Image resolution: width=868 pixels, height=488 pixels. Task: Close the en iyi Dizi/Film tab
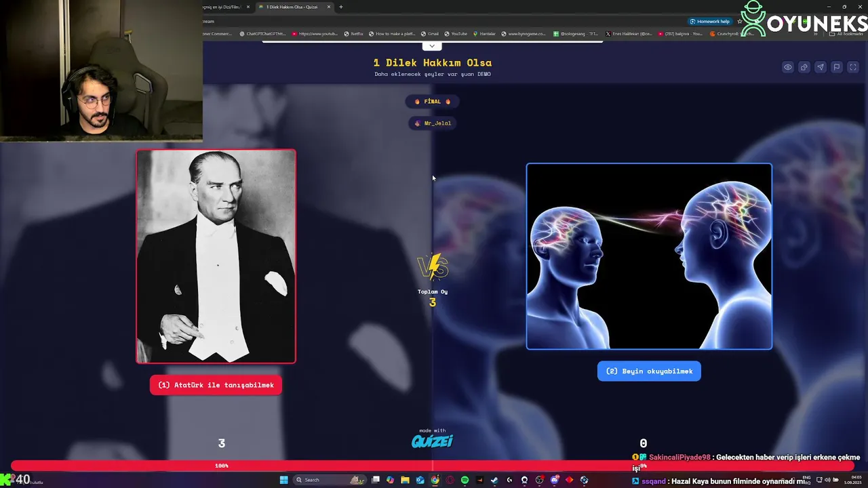tap(248, 7)
